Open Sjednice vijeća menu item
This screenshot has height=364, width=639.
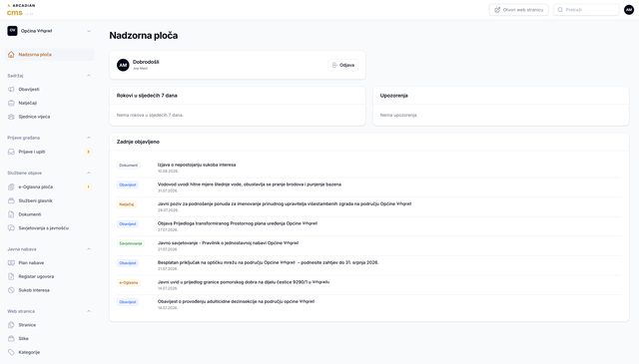pyautogui.click(x=50, y=117)
